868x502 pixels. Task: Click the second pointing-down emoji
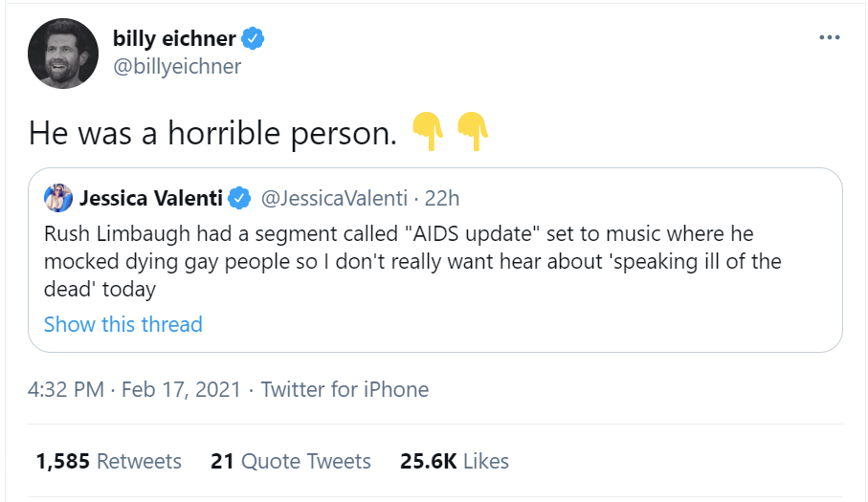coord(473,131)
